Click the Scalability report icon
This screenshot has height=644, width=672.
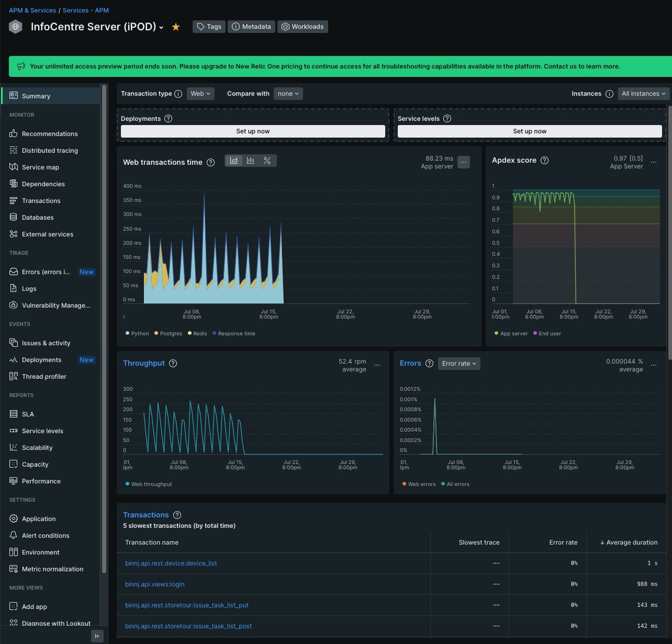[x=14, y=447]
